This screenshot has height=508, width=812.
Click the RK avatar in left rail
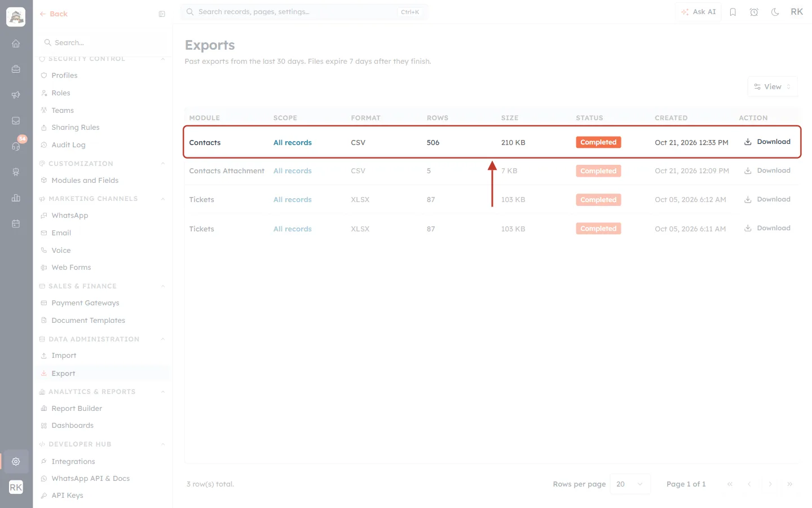coord(16,487)
